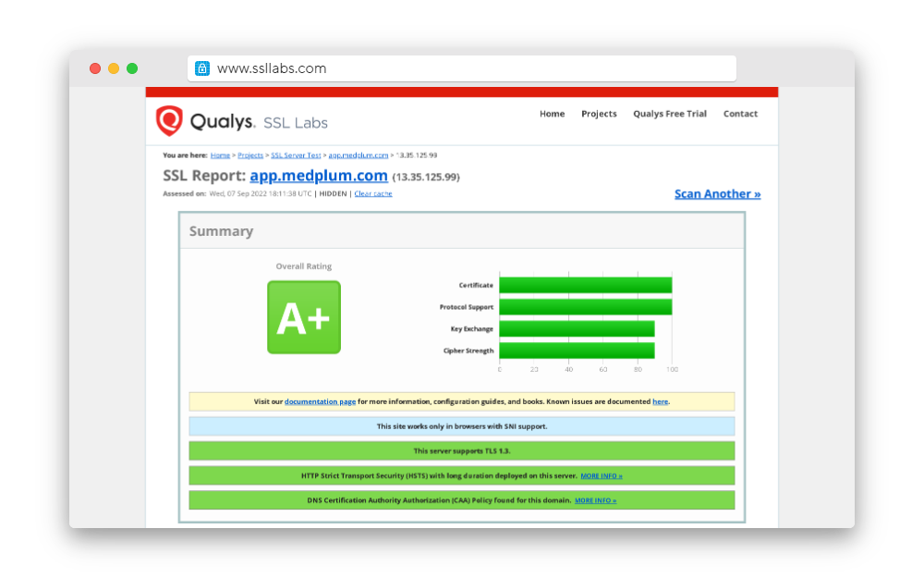
Task: Select Qualys Free Trial in navigation
Action: pyautogui.click(x=669, y=114)
